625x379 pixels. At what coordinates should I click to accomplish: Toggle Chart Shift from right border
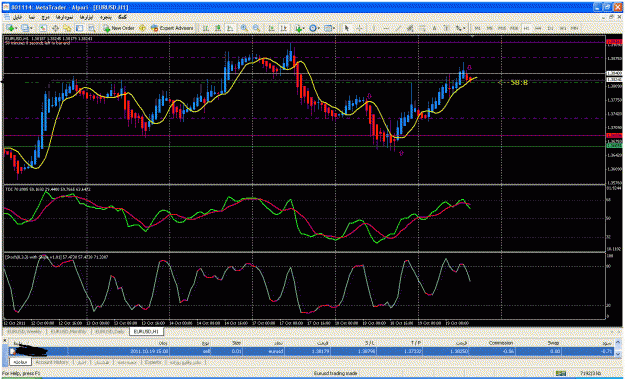point(283,28)
